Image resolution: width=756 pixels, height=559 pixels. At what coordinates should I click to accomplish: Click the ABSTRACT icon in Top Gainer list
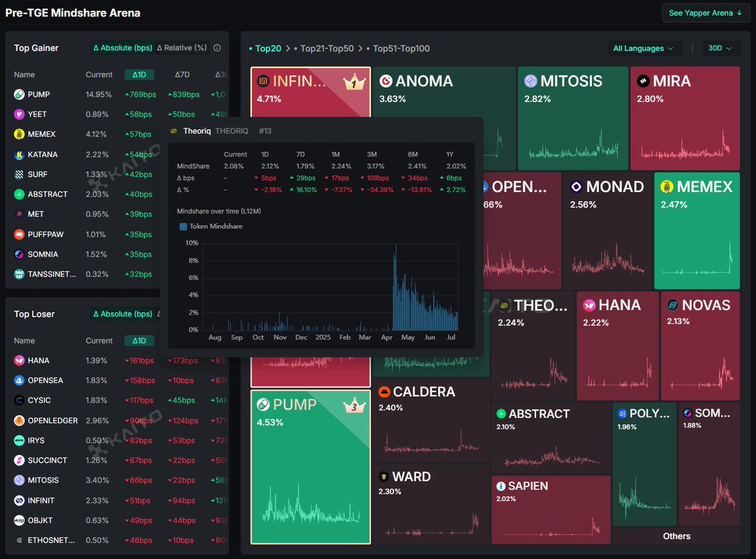(x=20, y=194)
